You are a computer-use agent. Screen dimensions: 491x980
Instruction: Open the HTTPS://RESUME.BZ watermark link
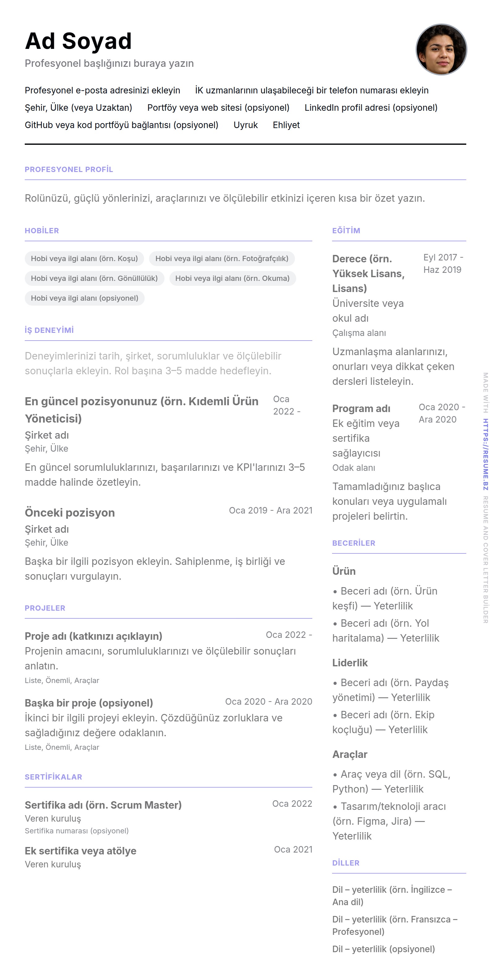pyautogui.click(x=485, y=454)
